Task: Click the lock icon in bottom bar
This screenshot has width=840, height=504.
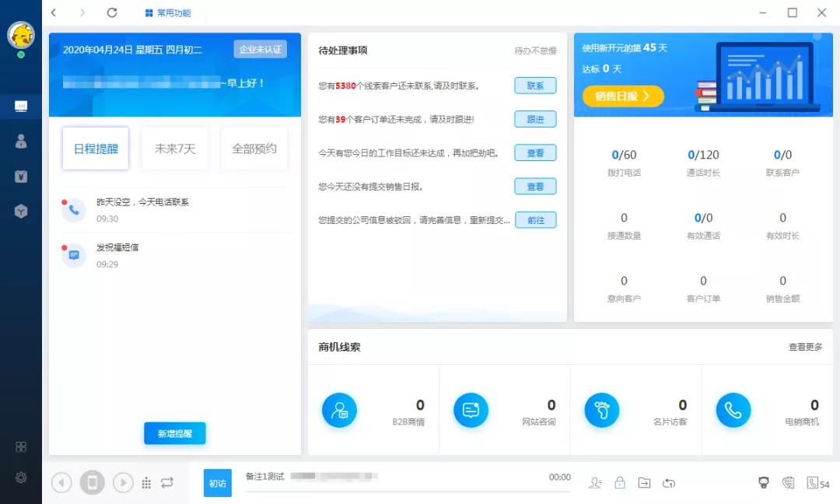Action: [x=620, y=482]
